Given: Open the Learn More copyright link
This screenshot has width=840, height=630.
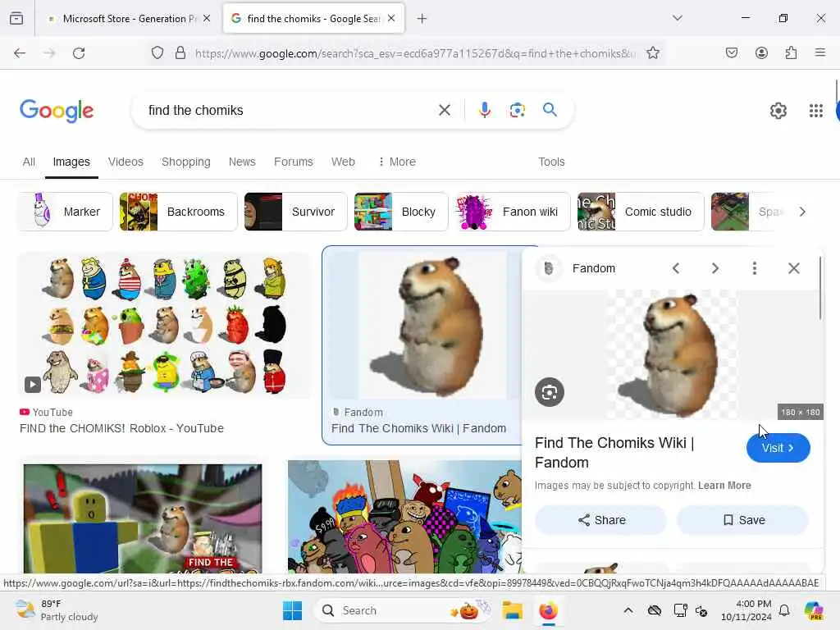Looking at the screenshot, I should point(724,486).
